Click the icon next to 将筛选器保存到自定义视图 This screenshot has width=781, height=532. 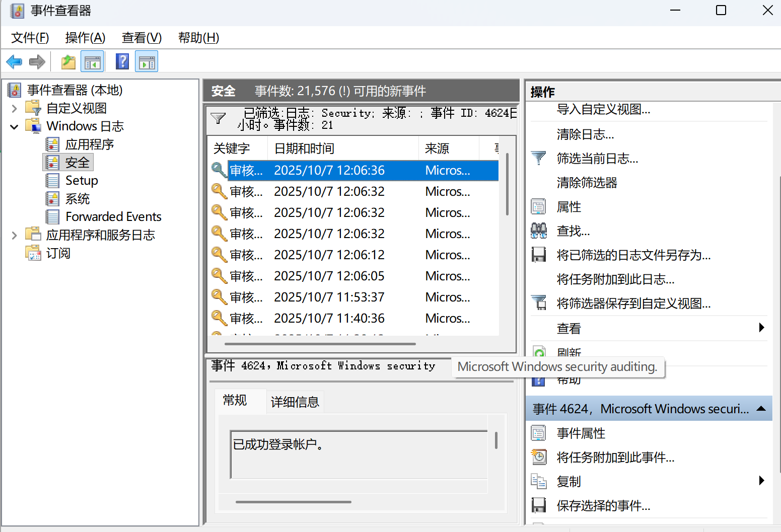tap(539, 303)
